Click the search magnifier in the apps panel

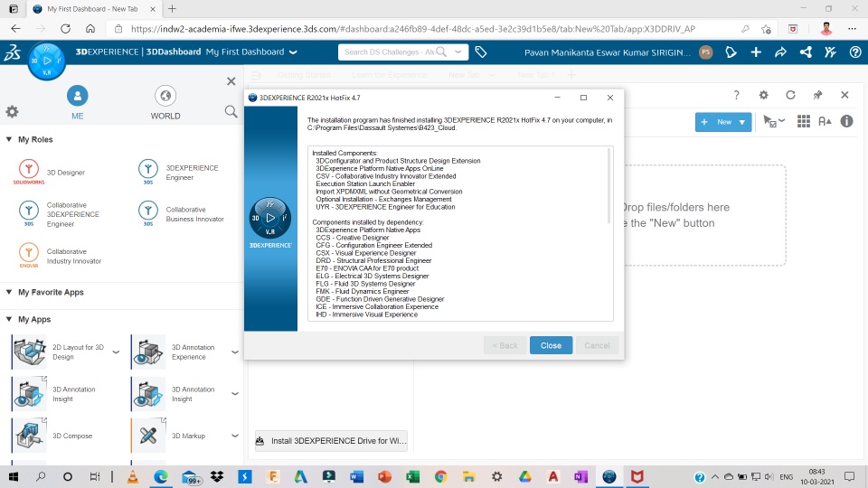(x=231, y=112)
